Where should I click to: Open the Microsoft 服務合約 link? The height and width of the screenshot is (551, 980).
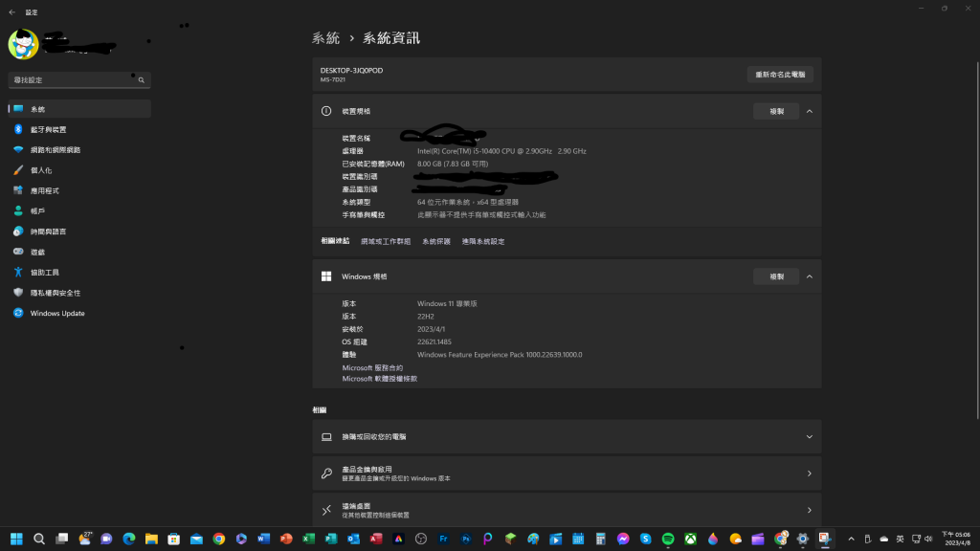pos(372,368)
